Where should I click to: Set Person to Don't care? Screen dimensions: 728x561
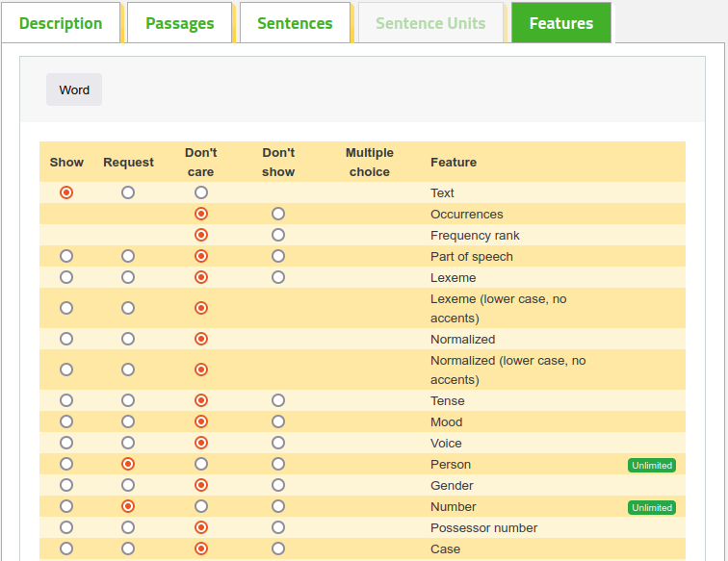click(201, 464)
